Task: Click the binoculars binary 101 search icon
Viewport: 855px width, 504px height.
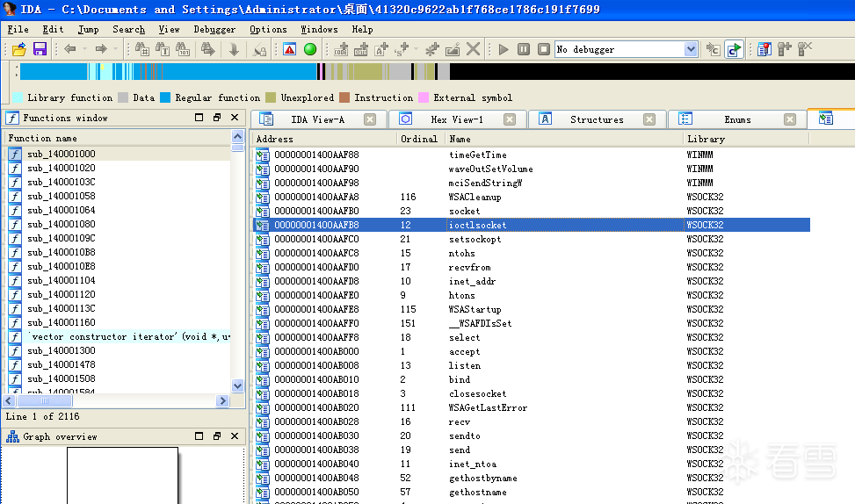Action: pos(183,49)
